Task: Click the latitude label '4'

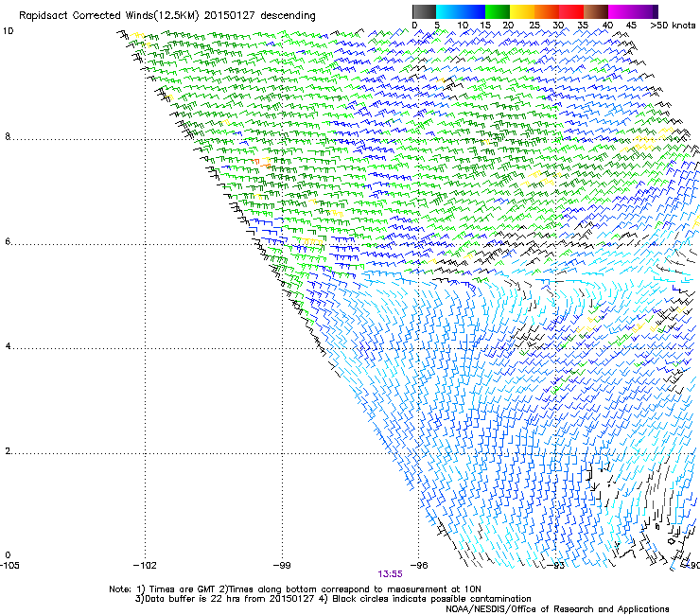Action: (x=8, y=346)
